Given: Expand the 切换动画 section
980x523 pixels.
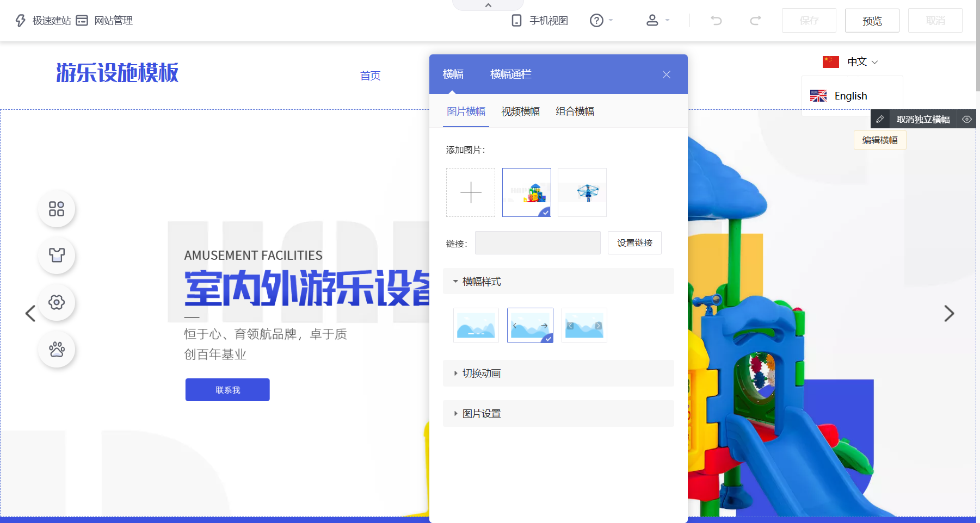Looking at the screenshot, I should coord(481,373).
